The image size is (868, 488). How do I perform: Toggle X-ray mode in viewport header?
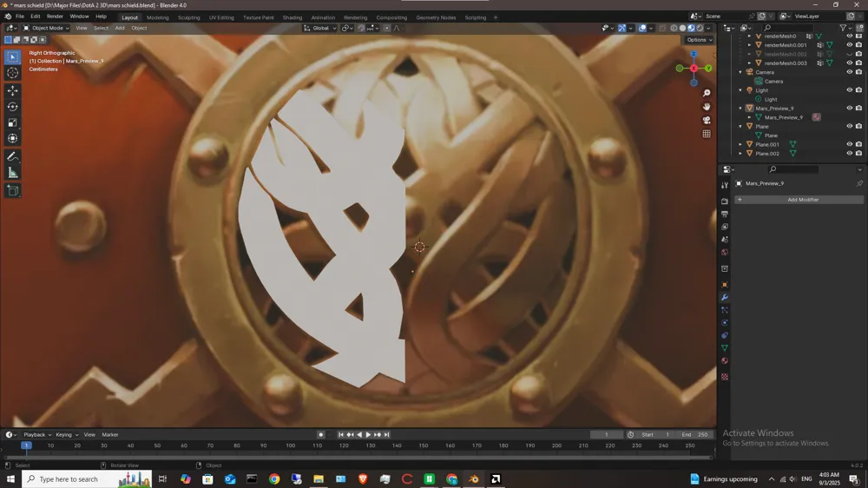[x=662, y=28]
